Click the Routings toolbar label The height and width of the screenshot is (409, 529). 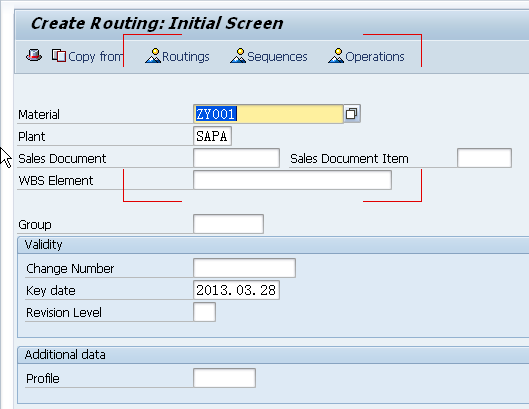(186, 56)
